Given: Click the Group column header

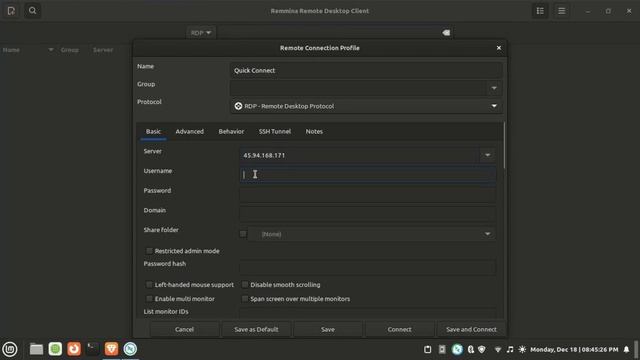Looking at the screenshot, I should click(x=70, y=50).
